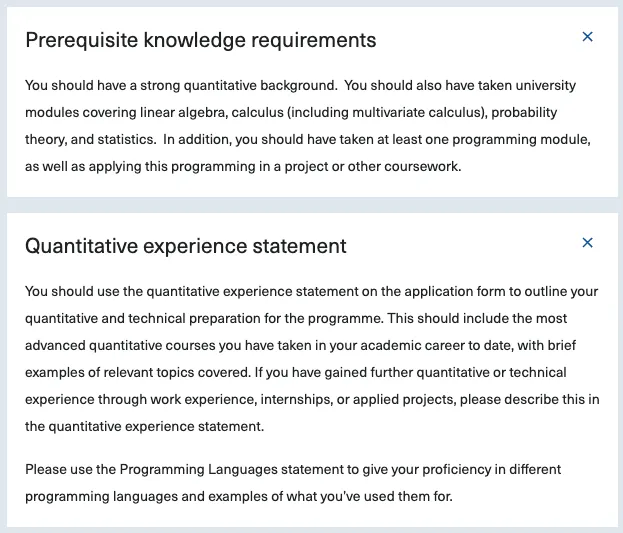The image size is (623, 533).
Task: Click the word 'internships'
Action: coord(296,399)
